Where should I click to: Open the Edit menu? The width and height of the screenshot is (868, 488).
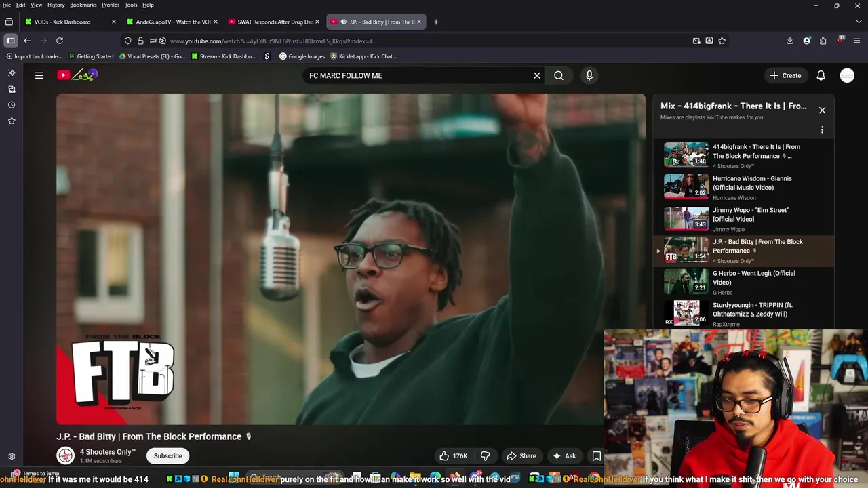[x=21, y=5]
